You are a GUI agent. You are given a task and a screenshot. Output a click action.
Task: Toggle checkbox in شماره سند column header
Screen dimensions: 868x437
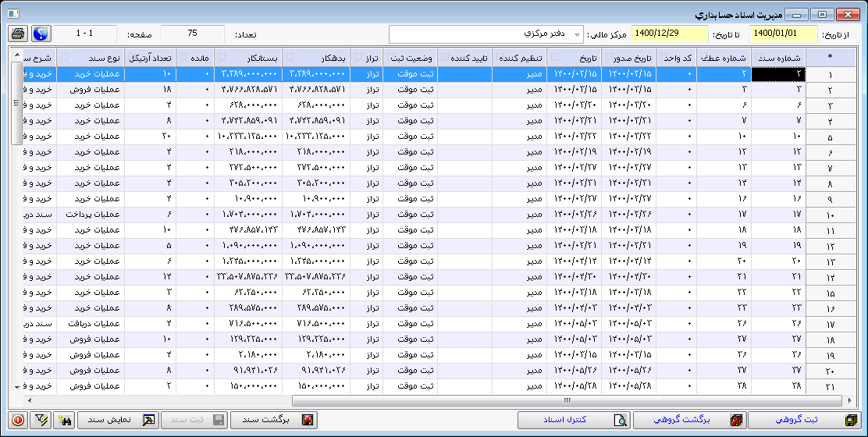760,56
